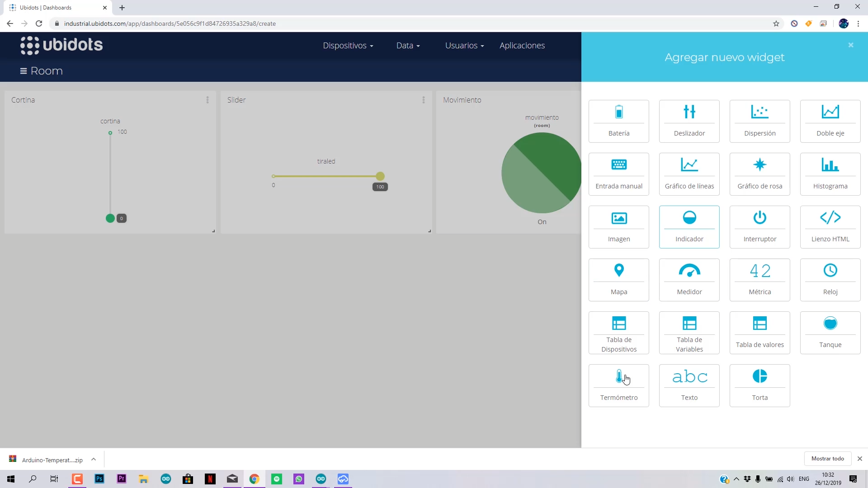The image size is (868, 488).
Task: Choose the Dispersión scatter widget
Action: click(759, 121)
